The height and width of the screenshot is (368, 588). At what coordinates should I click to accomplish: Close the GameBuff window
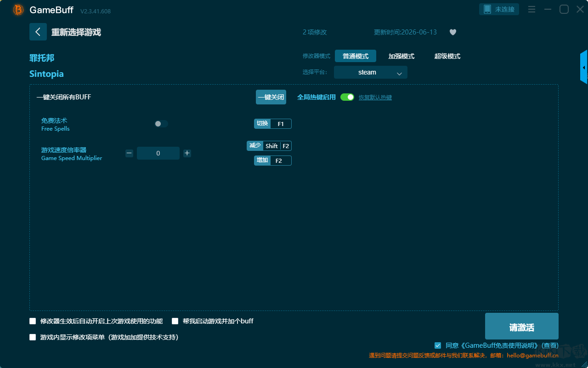[580, 10]
